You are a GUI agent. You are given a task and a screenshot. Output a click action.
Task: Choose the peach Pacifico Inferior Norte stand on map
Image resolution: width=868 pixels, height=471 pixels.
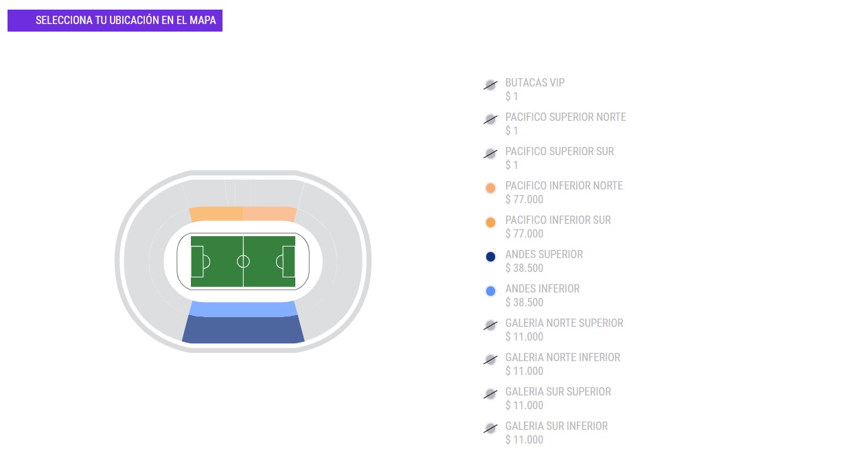coord(270,214)
